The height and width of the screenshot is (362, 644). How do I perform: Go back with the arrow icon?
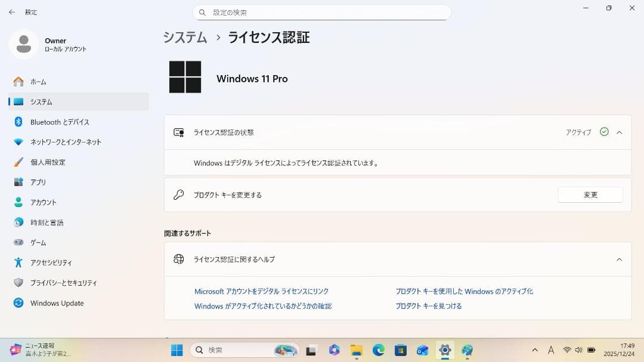click(12, 13)
